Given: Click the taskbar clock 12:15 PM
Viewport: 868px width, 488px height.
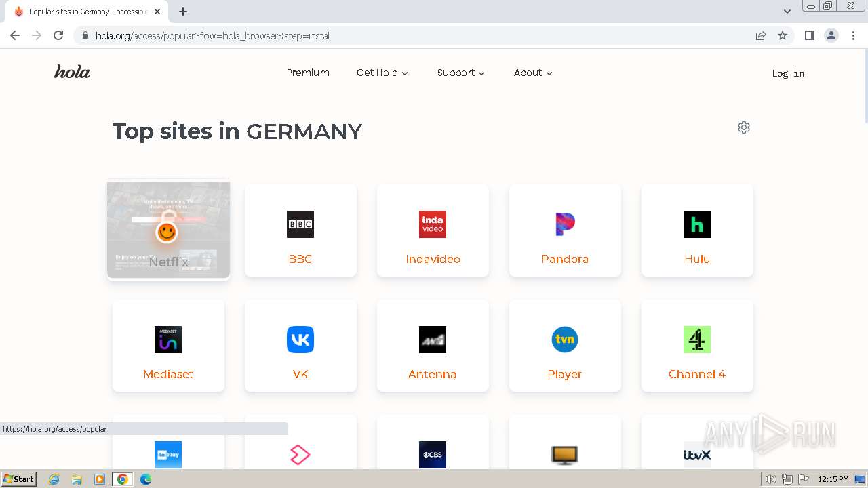Looking at the screenshot, I should click(833, 479).
